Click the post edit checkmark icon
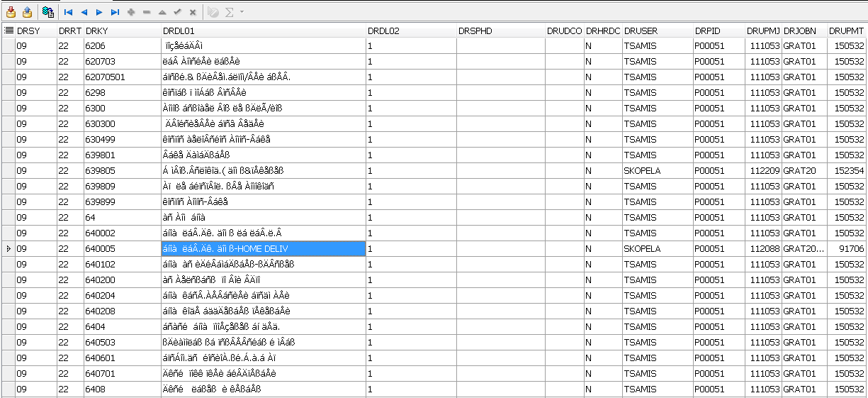868x398 pixels. pyautogui.click(x=178, y=12)
